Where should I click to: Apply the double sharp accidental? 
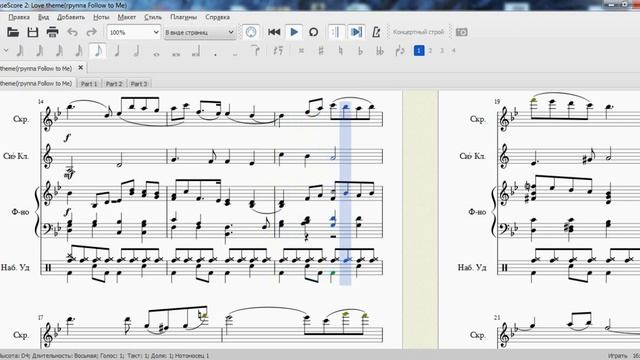[301, 51]
